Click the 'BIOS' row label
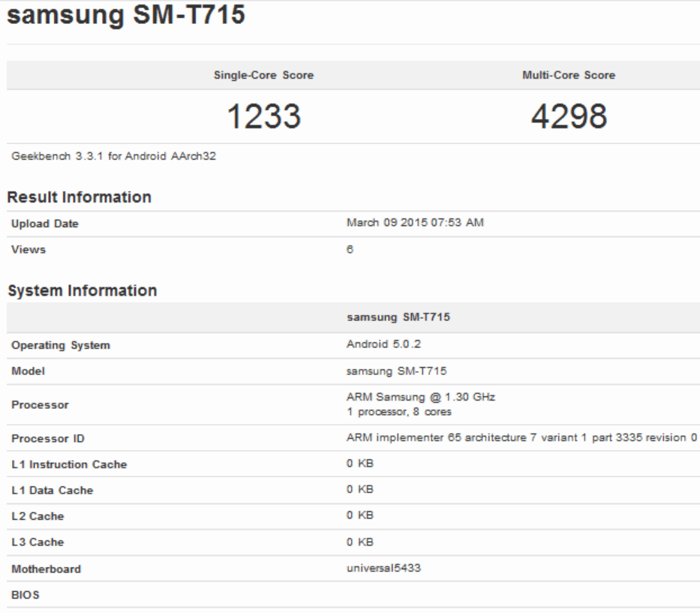Image resolution: width=700 pixels, height=613 pixels. point(26,595)
